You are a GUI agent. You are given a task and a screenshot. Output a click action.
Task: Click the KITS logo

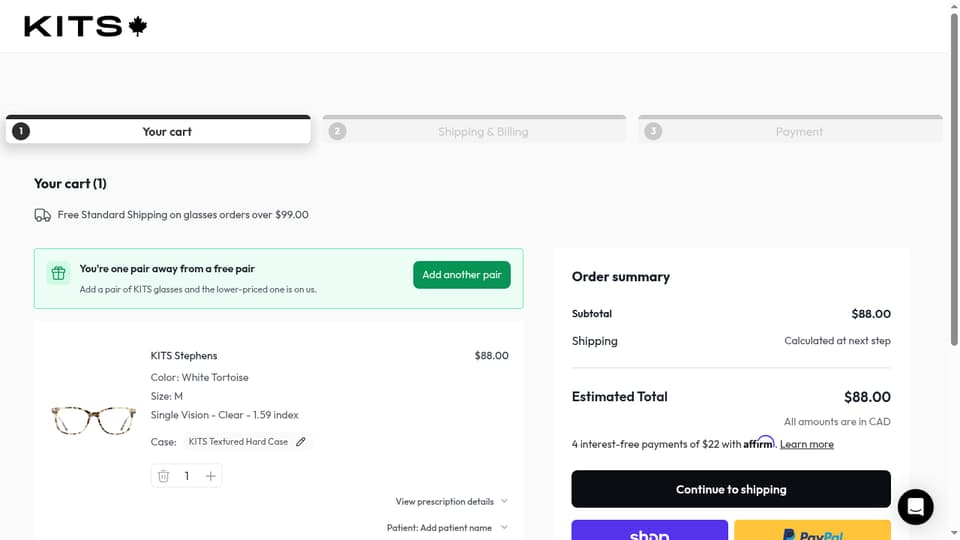coord(86,26)
